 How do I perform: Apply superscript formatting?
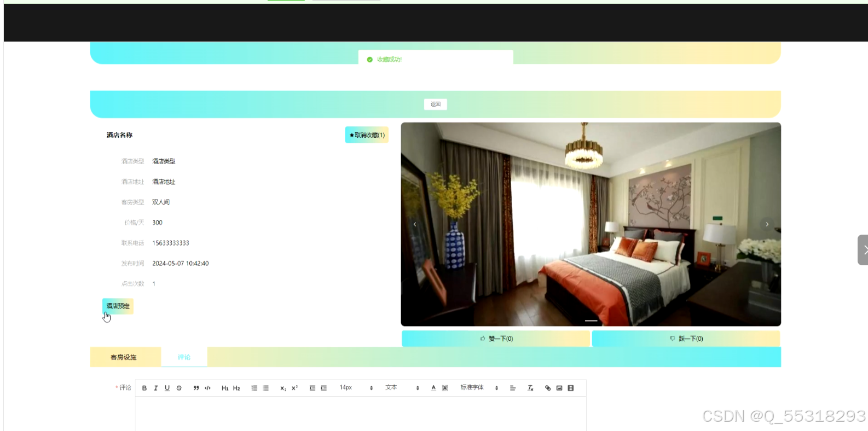tap(294, 388)
